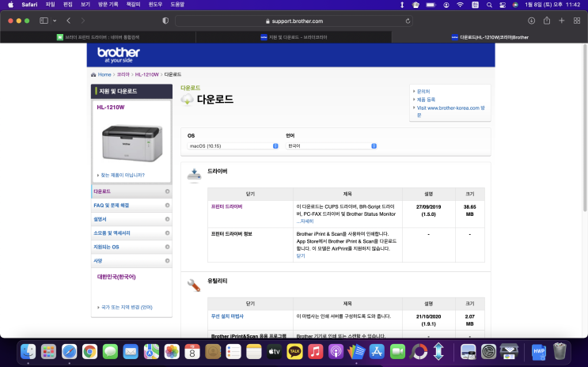The height and width of the screenshot is (367, 588).
Task: Open System Preferences from the Dock
Action: click(x=489, y=352)
